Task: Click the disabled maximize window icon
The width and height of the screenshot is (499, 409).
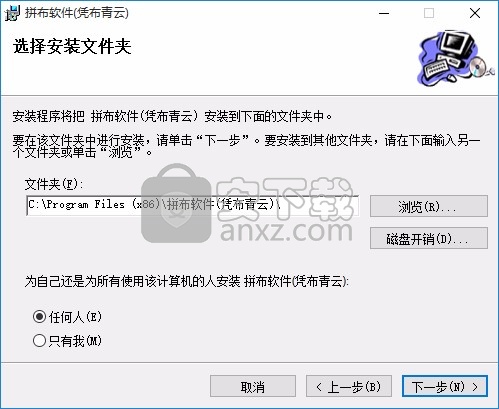Action: 429,13
